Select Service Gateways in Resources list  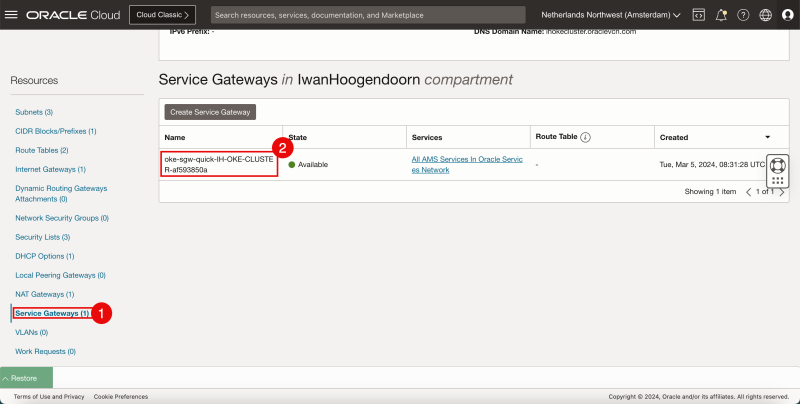(52, 313)
